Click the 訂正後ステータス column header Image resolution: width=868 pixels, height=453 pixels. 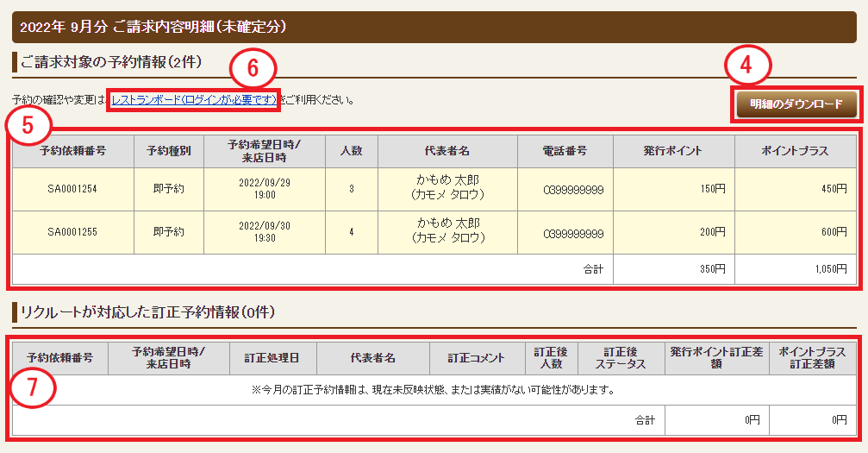(621, 358)
